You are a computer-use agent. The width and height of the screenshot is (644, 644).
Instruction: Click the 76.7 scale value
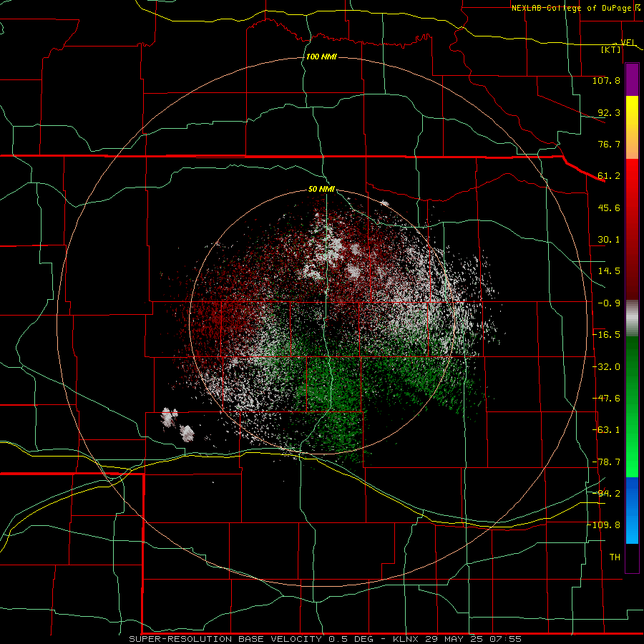609,144
